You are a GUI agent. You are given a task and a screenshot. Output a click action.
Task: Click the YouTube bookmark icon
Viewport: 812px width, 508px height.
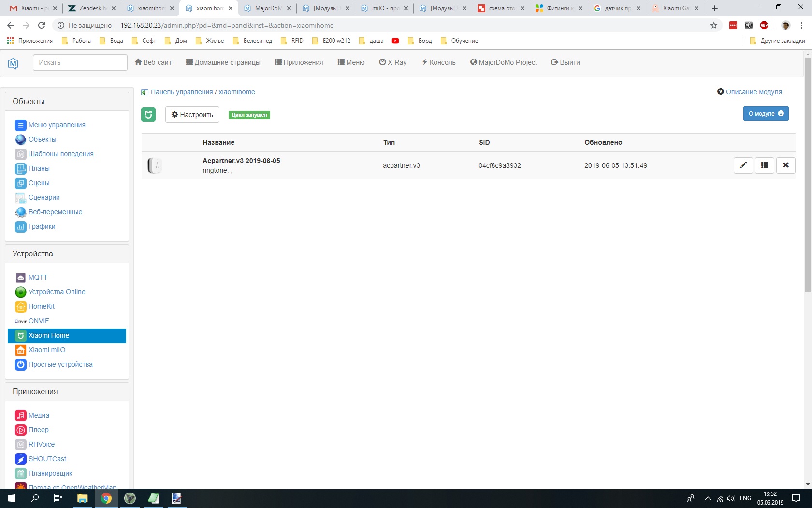click(x=395, y=41)
